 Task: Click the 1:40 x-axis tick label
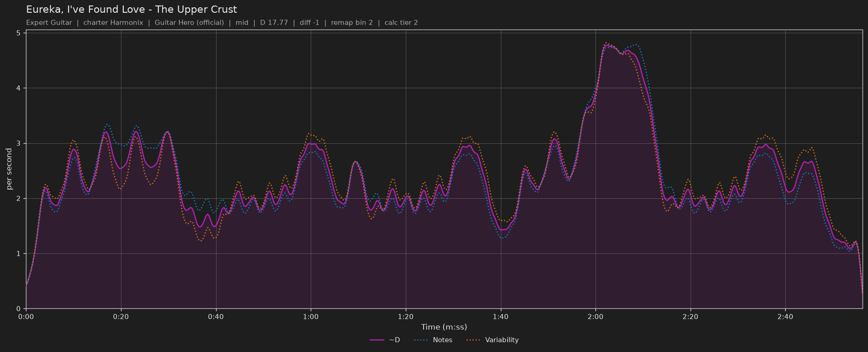click(500, 317)
